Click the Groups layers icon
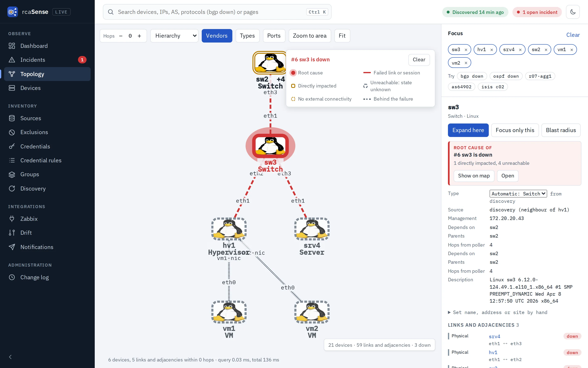The height and width of the screenshot is (368, 588). pyautogui.click(x=12, y=175)
